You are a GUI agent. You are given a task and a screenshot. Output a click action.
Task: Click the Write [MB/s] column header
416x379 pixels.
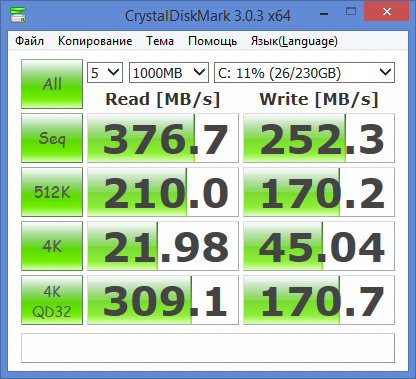click(319, 99)
